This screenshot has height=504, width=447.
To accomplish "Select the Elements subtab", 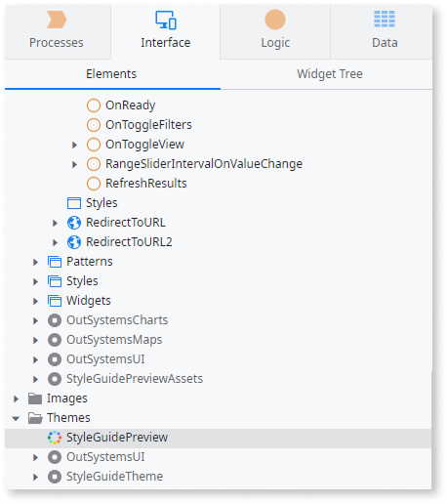I will [112, 74].
